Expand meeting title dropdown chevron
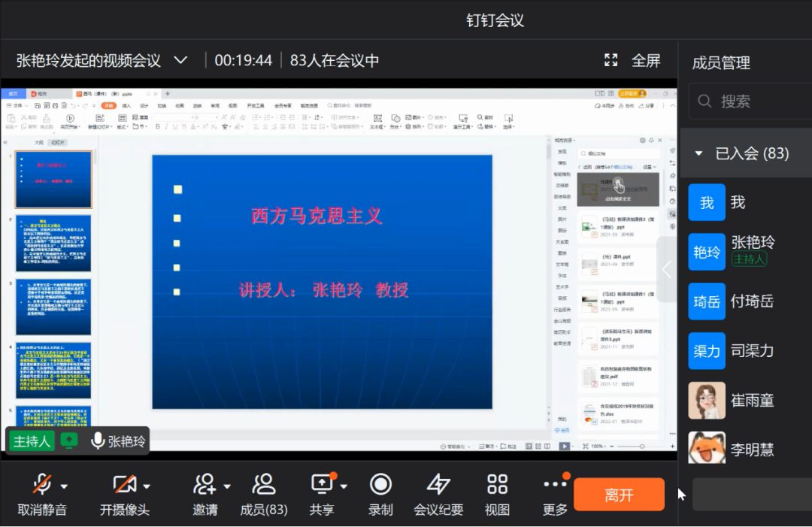Image resolution: width=812 pixels, height=527 pixels. point(180,60)
